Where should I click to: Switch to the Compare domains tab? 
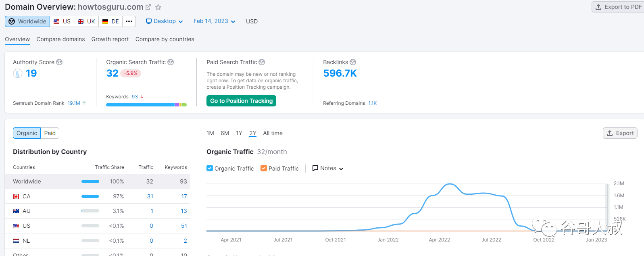[x=60, y=39]
